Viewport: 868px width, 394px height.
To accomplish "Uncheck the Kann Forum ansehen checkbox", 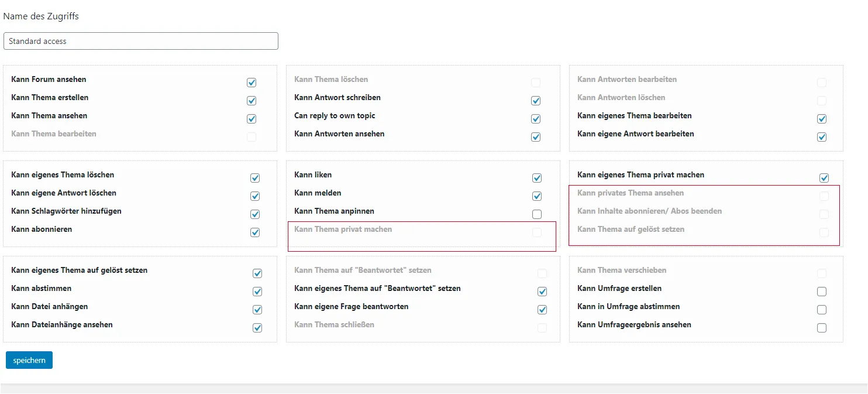I will (x=252, y=83).
